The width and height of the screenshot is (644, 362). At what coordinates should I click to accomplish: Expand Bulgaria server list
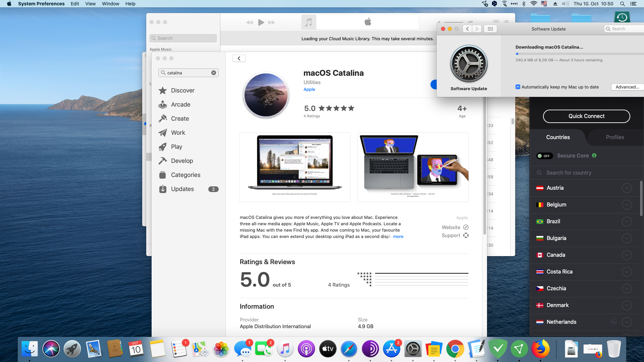pos(627,238)
